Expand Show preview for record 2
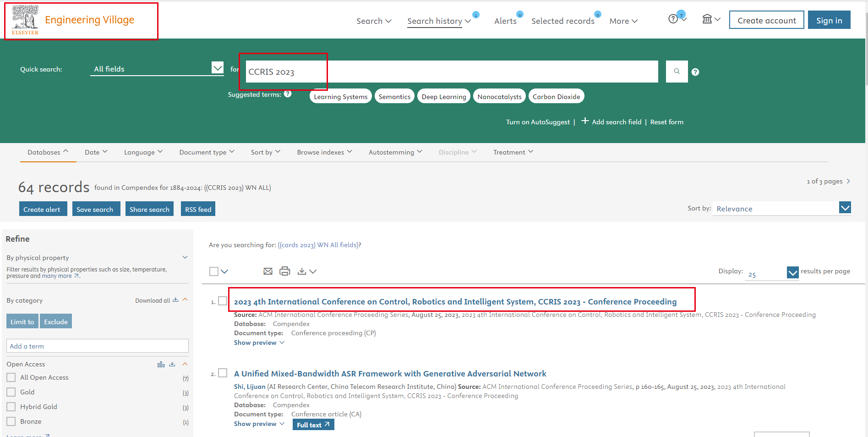 (259, 424)
